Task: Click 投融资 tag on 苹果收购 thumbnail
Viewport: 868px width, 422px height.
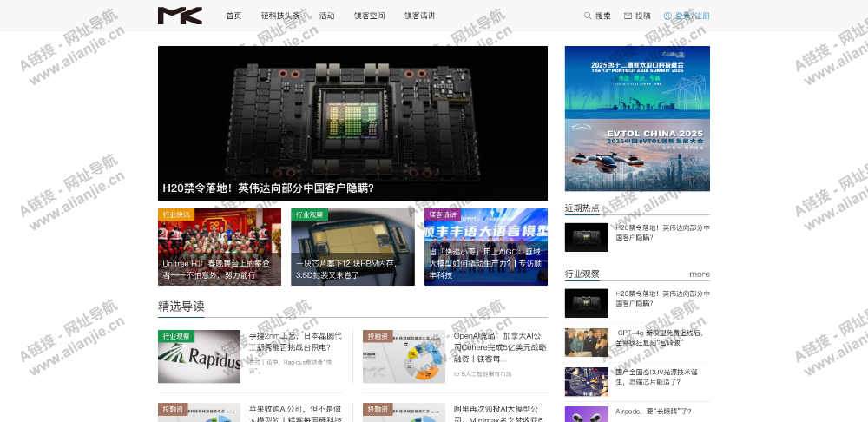Action: 173,409
